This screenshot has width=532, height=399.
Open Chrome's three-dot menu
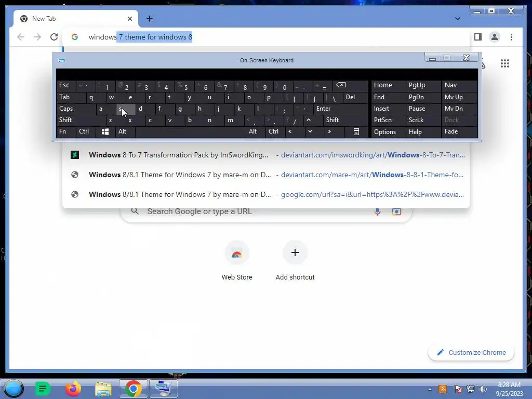511,37
